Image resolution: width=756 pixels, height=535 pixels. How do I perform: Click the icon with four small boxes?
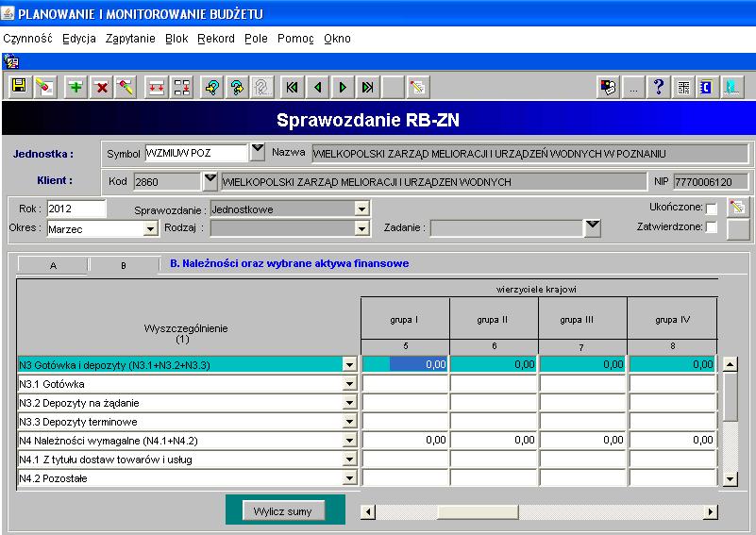(x=182, y=87)
